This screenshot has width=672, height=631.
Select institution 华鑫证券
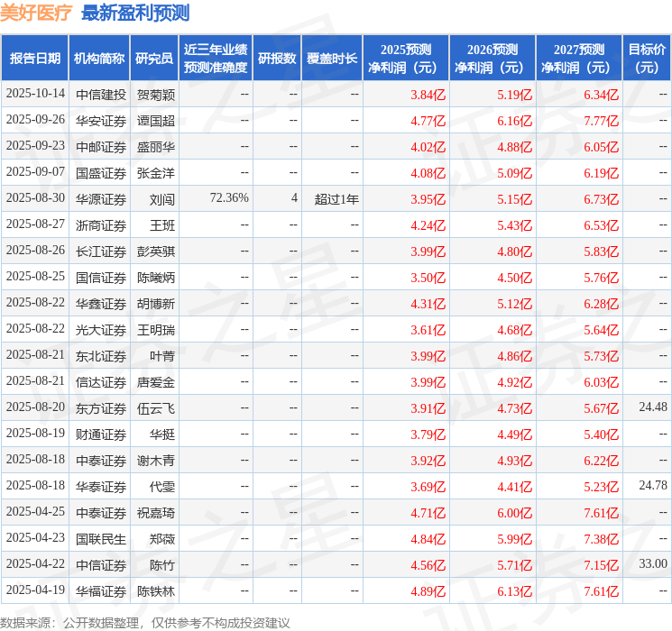pyautogui.click(x=101, y=304)
